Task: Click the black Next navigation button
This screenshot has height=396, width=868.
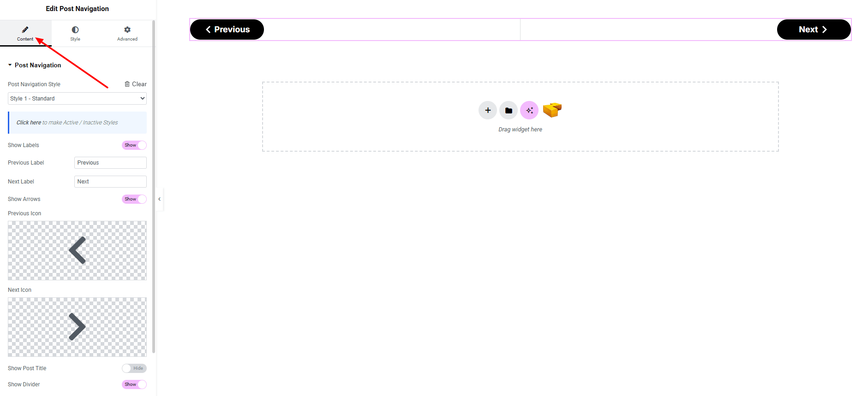Action: click(x=813, y=30)
